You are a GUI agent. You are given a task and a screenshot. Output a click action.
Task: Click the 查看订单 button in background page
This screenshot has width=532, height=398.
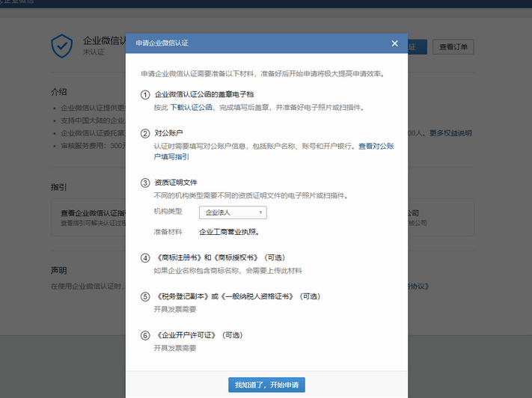tap(453, 47)
